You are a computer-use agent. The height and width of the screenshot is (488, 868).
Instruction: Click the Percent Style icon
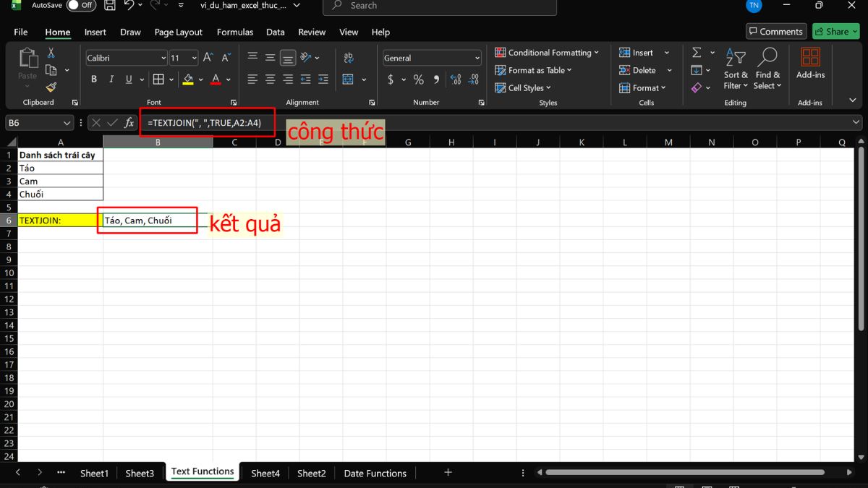[x=418, y=80]
